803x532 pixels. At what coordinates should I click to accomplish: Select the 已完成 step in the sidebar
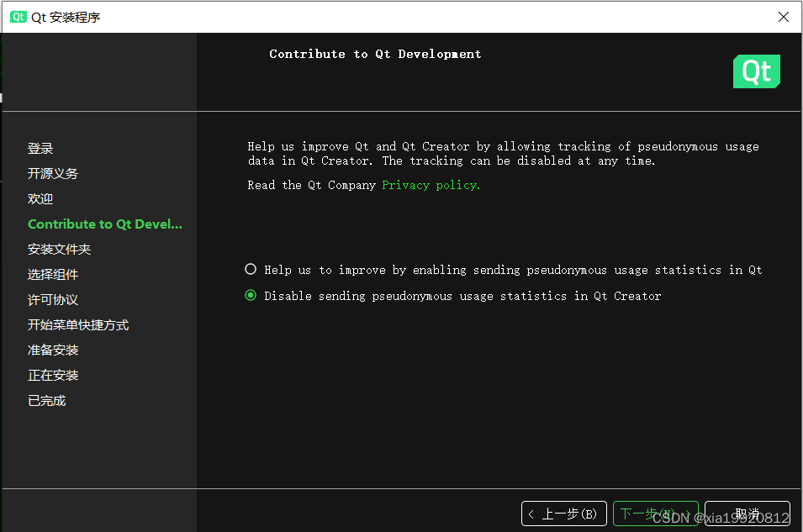click(46, 400)
